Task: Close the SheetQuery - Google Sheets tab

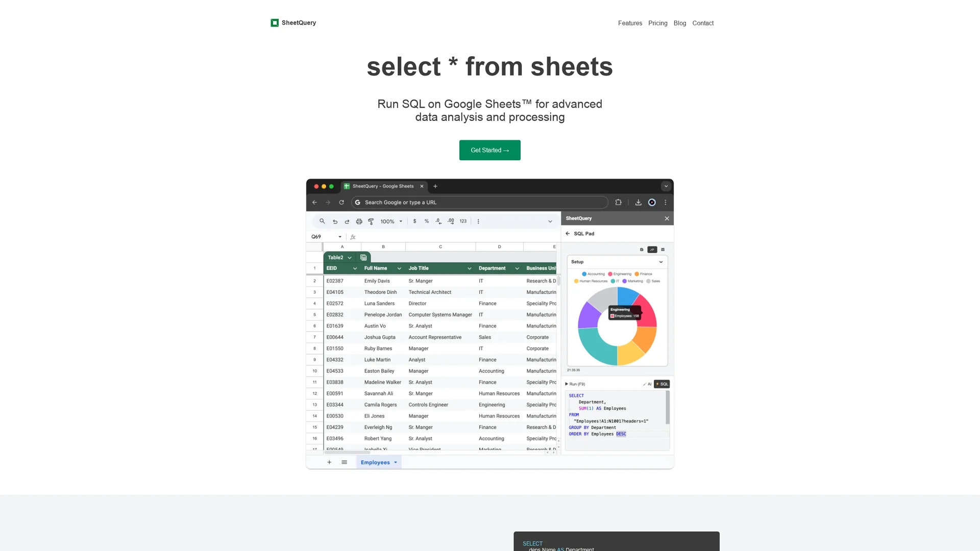Action: coord(422,186)
